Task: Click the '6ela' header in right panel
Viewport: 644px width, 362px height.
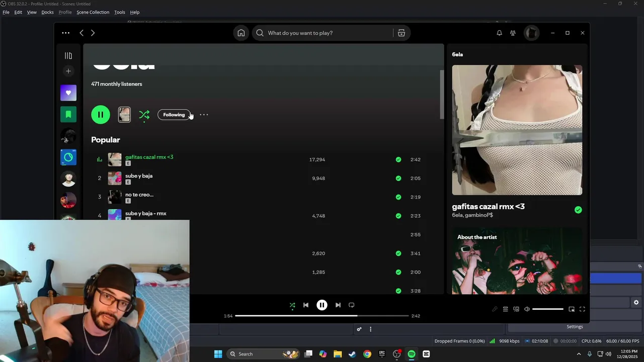Action: pos(457,54)
